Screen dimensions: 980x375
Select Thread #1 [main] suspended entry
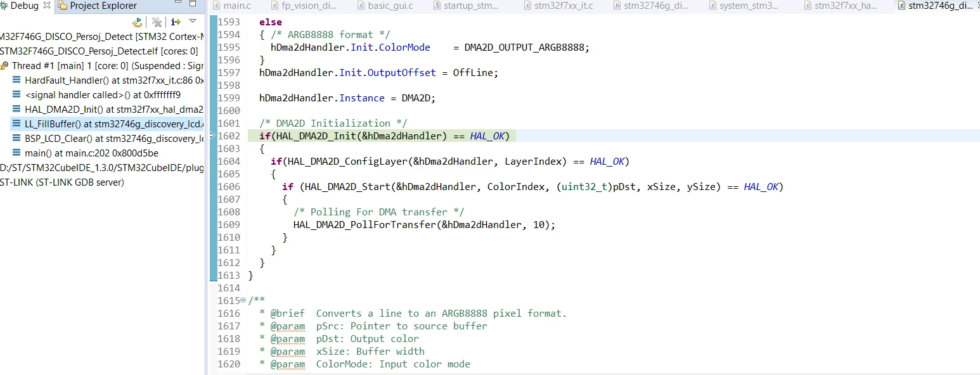click(x=102, y=66)
